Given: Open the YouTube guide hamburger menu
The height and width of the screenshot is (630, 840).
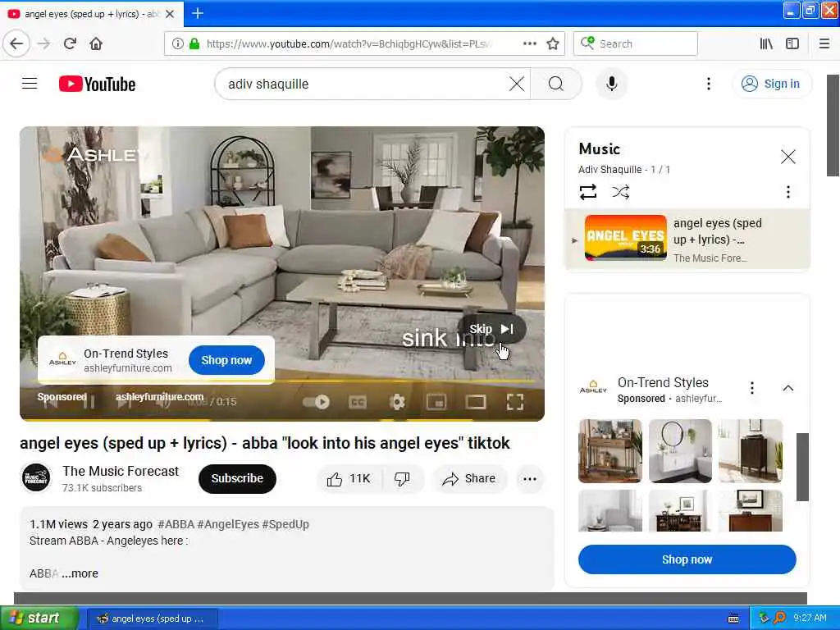Looking at the screenshot, I should coord(30,84).
